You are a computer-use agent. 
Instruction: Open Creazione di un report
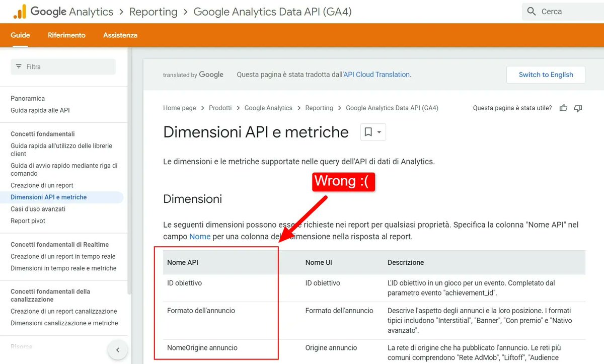42,185
